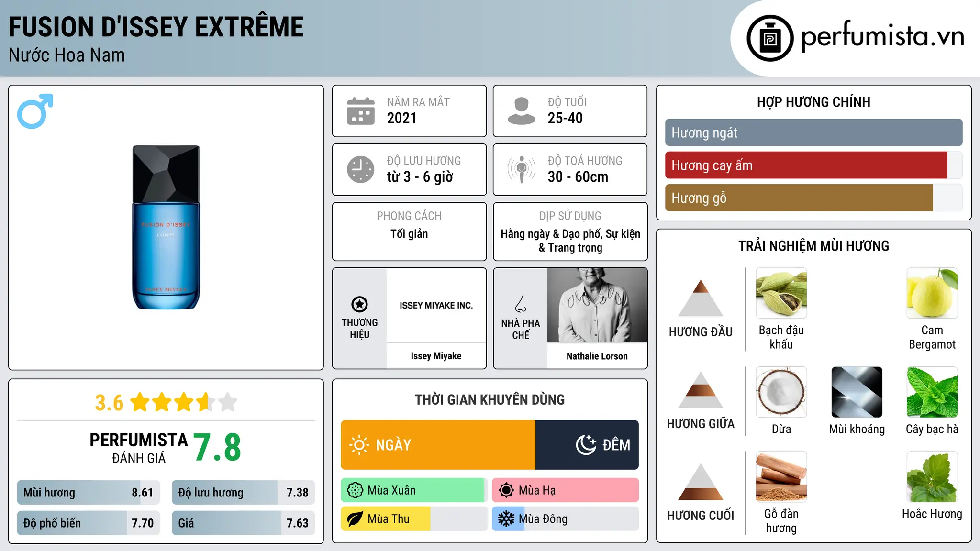
Task: Click the star rating row next to 3.6
Action: click(184, 402)
